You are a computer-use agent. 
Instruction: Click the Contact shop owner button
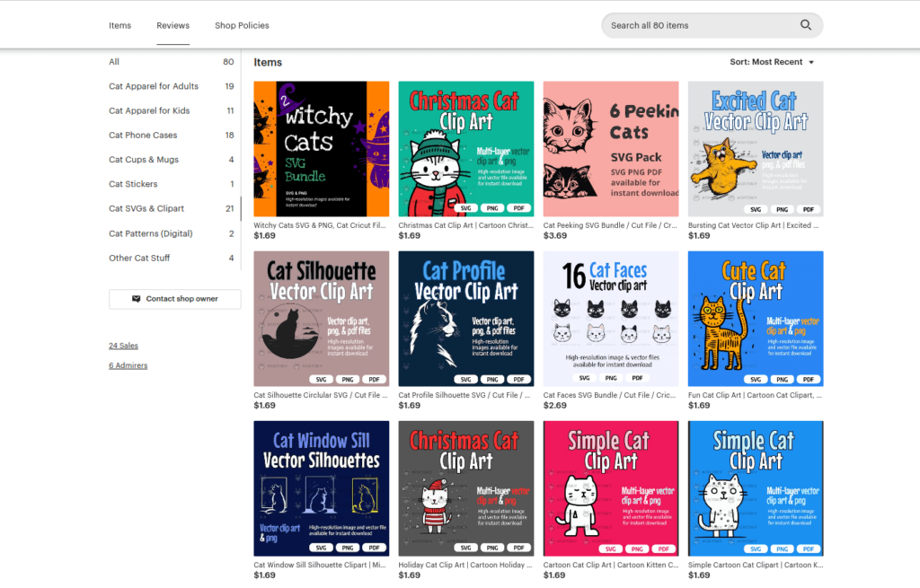click(x=174, y=299)
